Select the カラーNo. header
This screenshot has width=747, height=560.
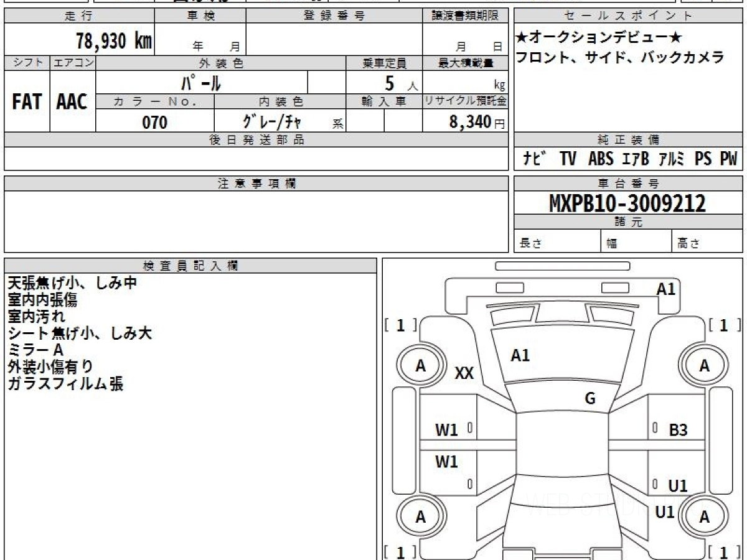coord(155,101)
